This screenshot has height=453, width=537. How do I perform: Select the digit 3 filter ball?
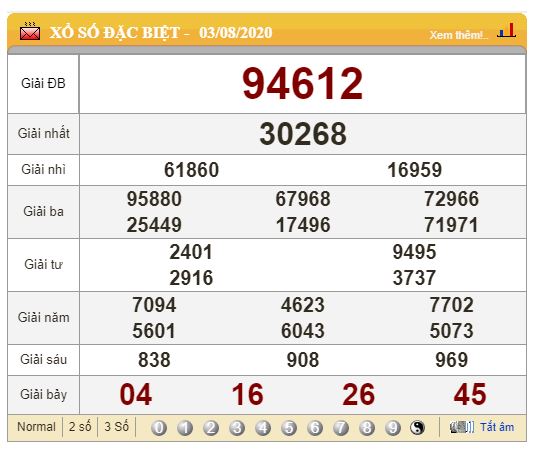(x=237, y=428)
